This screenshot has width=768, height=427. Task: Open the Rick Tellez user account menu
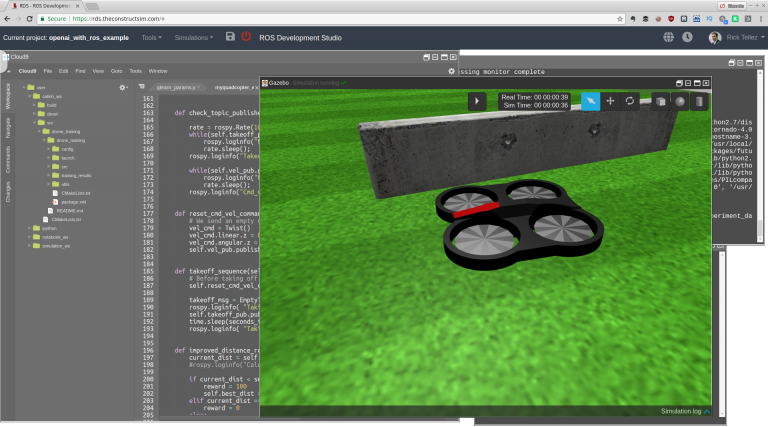click(734, 37)
